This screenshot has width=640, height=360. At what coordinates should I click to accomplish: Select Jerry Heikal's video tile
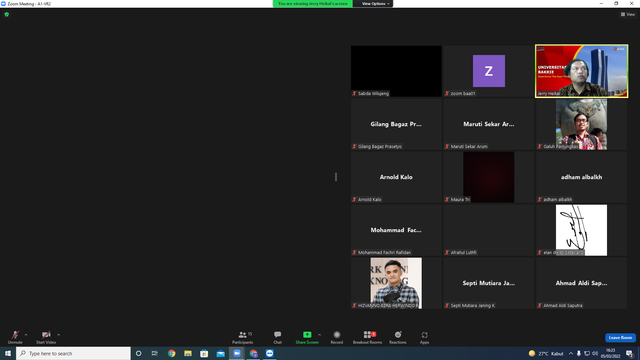pos(581,71)
